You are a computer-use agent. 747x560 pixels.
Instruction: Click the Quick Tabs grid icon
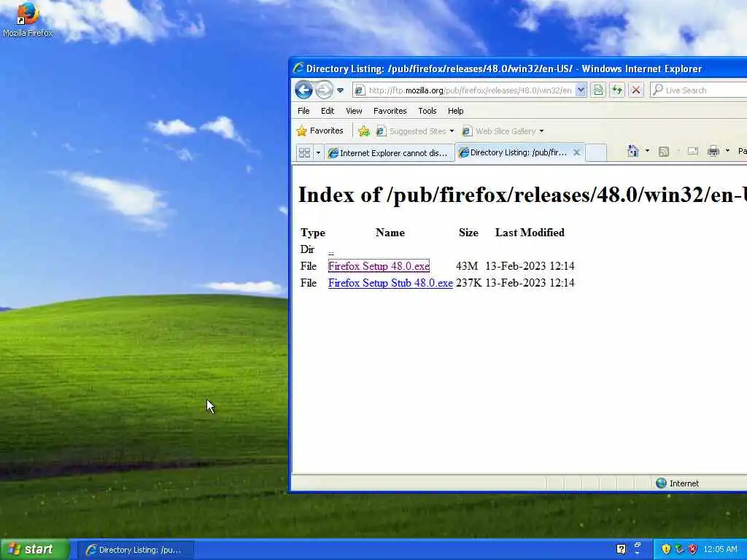pos(304,153)
